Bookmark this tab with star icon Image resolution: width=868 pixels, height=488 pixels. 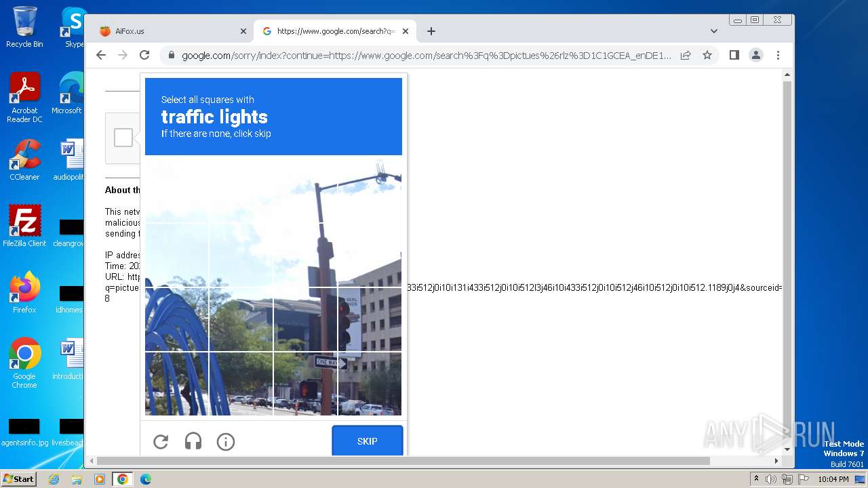[707, 55]
